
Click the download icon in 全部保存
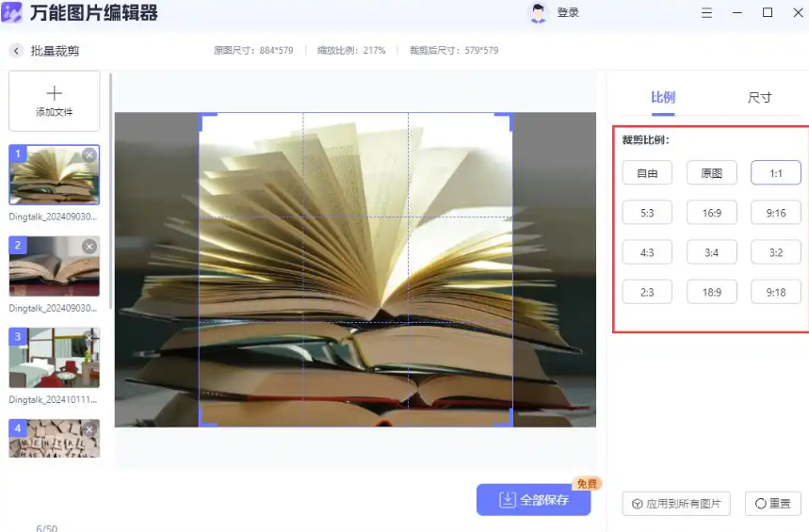point(508,499)
